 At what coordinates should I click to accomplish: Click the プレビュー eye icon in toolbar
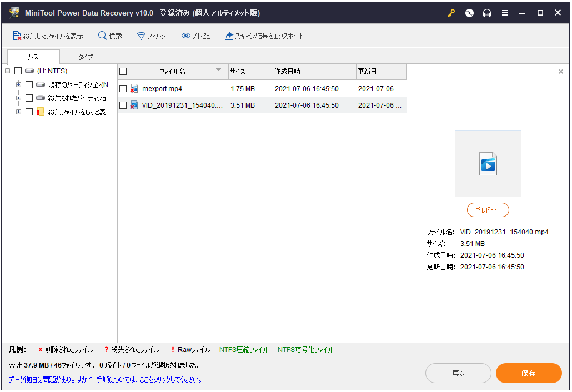pos(199,36)
